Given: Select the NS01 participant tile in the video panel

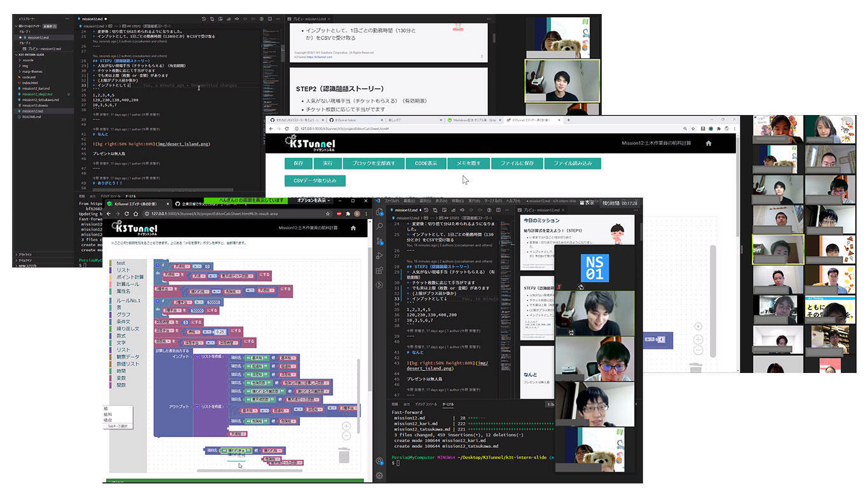Looking at the screenshot, I should 594,267.
